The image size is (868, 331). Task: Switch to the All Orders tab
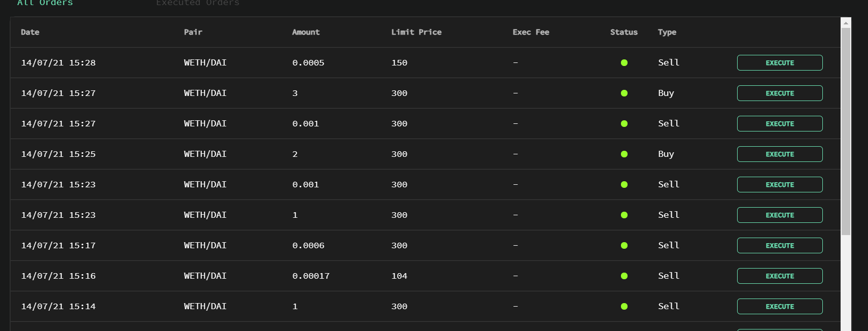tap(45, 3)
